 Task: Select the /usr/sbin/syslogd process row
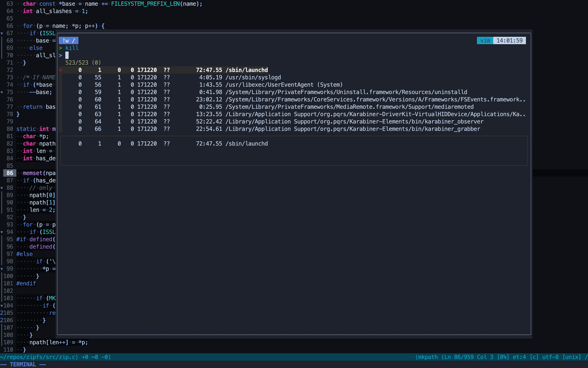pos(293,77)
